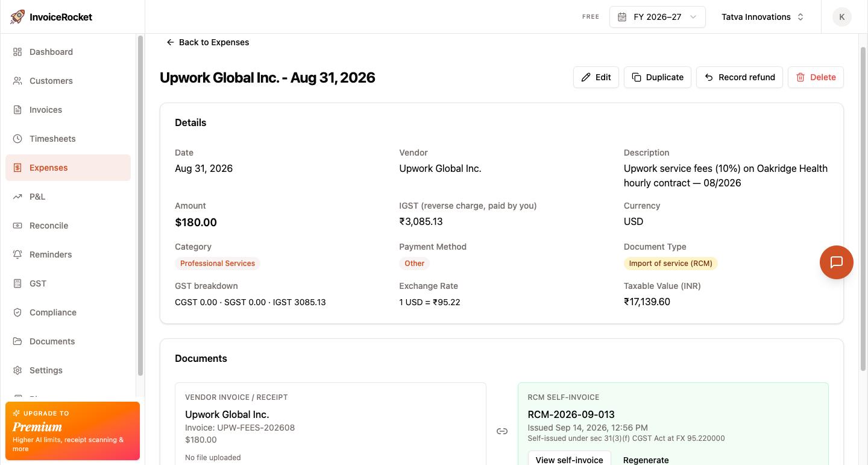The image size is (868, 465).
Task: Click the IGST amount ₹3,085.13
Action: click(421, 221)
